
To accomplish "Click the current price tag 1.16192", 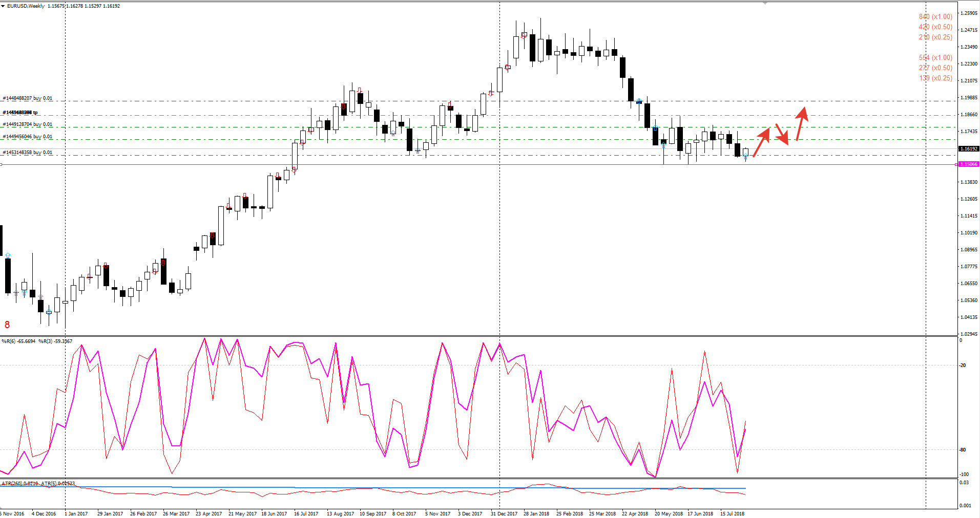I will click(x=969, y=148).
